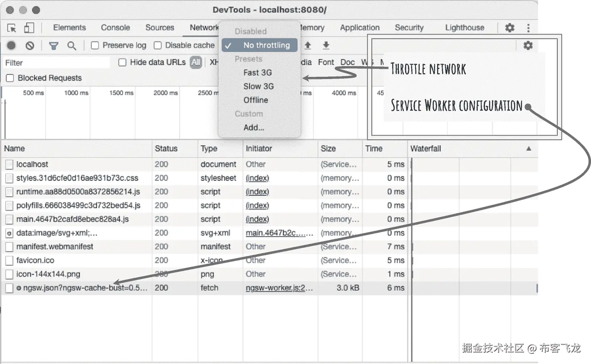The image size is (591, 364).
Task: Open the (index) initiator for runtime.aa88d0500a8372856214.js
Action: [257, 192]
